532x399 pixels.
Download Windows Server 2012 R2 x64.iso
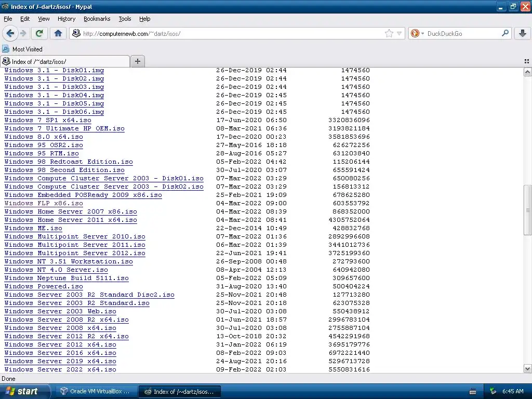(66, 336)
